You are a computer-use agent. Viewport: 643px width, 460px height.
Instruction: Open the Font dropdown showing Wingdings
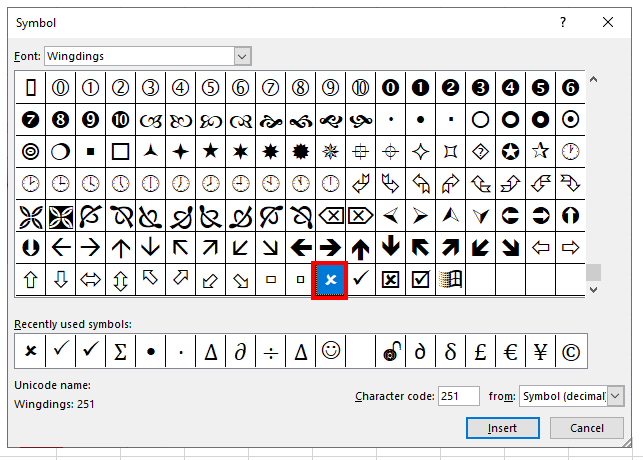pyautogui.click(x=242, y=56)
